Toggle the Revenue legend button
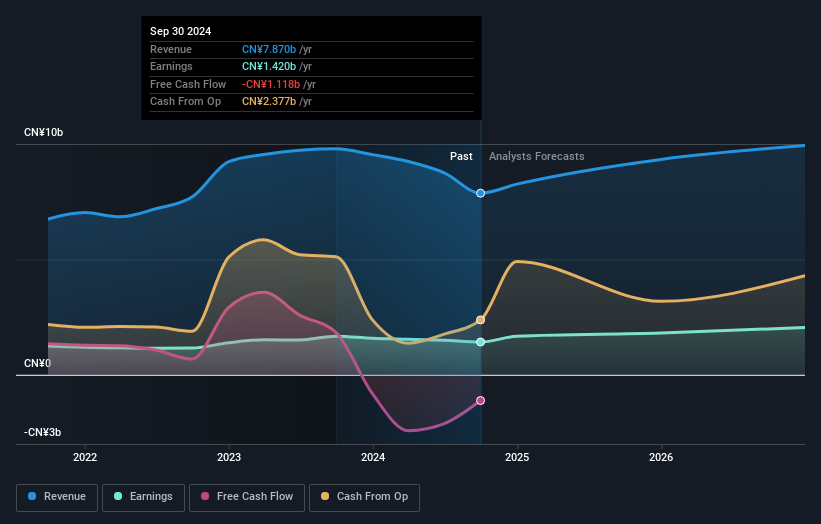821x524 pixels. pos(57,497)
